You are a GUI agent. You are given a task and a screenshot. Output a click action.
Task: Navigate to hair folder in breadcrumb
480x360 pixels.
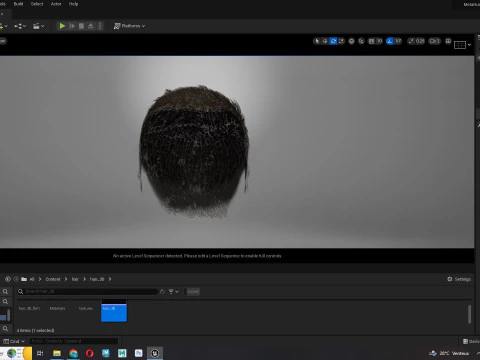pyautogui.click(x=75, y=279)
